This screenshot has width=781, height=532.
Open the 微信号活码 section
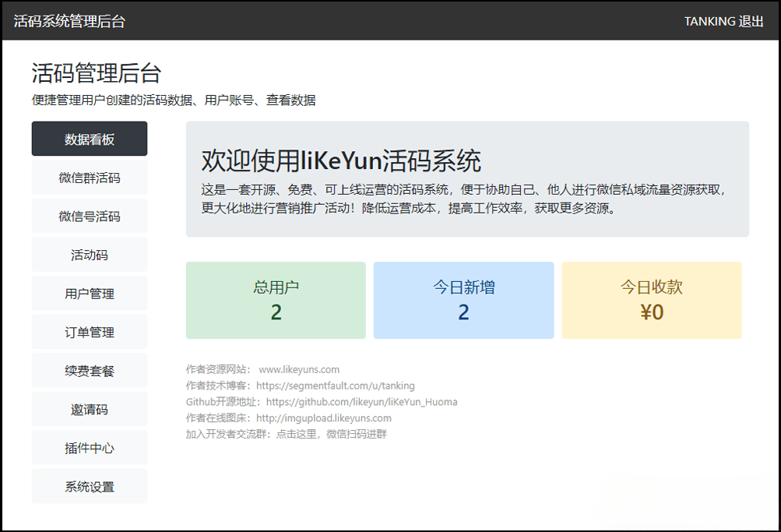pos(89,216)
